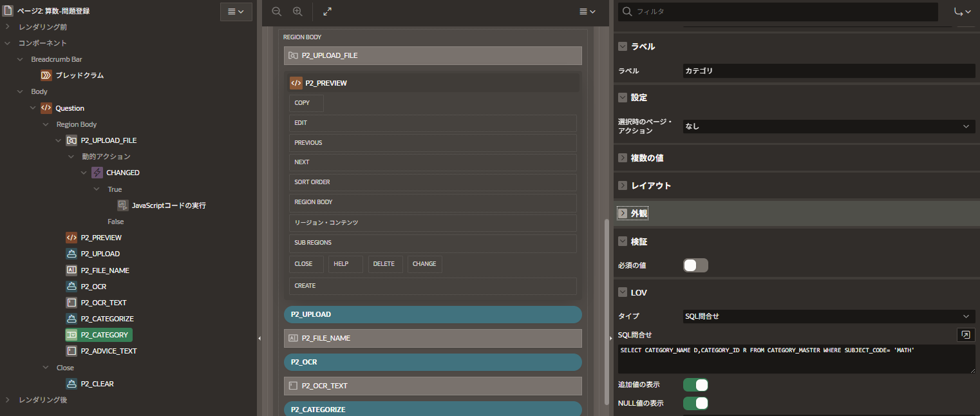This screenshot has width=980, height=416.
Task: Collapse the コンポーネント tree node
Action: (8, 43)
